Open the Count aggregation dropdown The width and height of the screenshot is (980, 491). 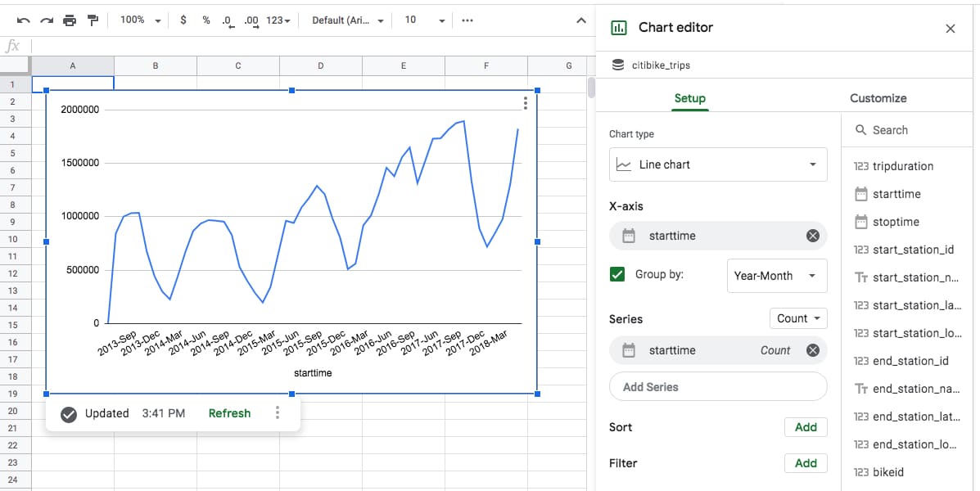point(798,318)
